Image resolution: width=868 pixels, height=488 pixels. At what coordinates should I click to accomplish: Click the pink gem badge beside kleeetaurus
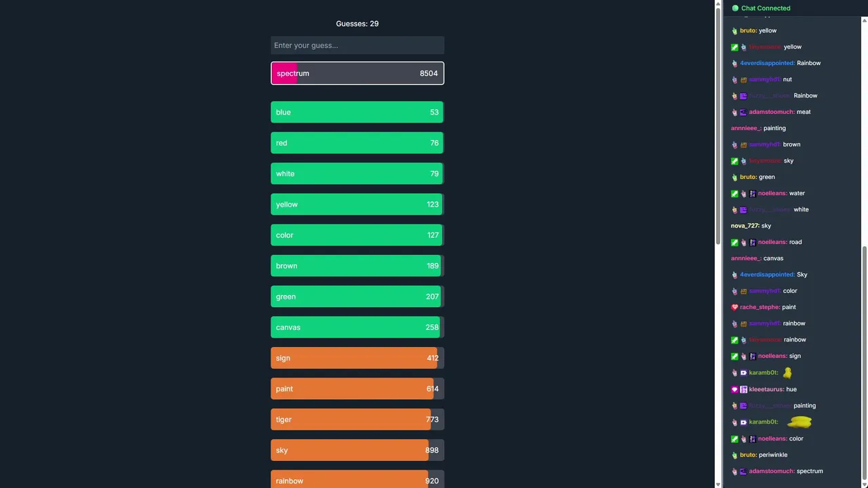[734, 390]
